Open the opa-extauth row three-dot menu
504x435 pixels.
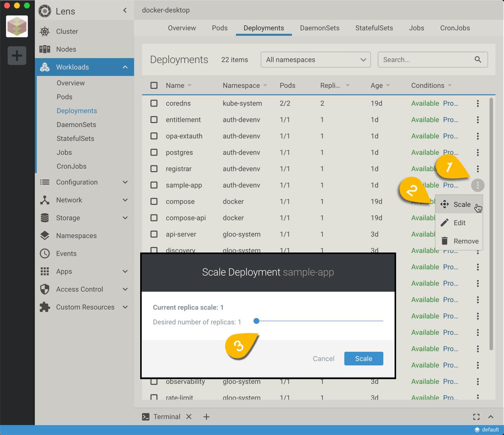pos(478,136)
